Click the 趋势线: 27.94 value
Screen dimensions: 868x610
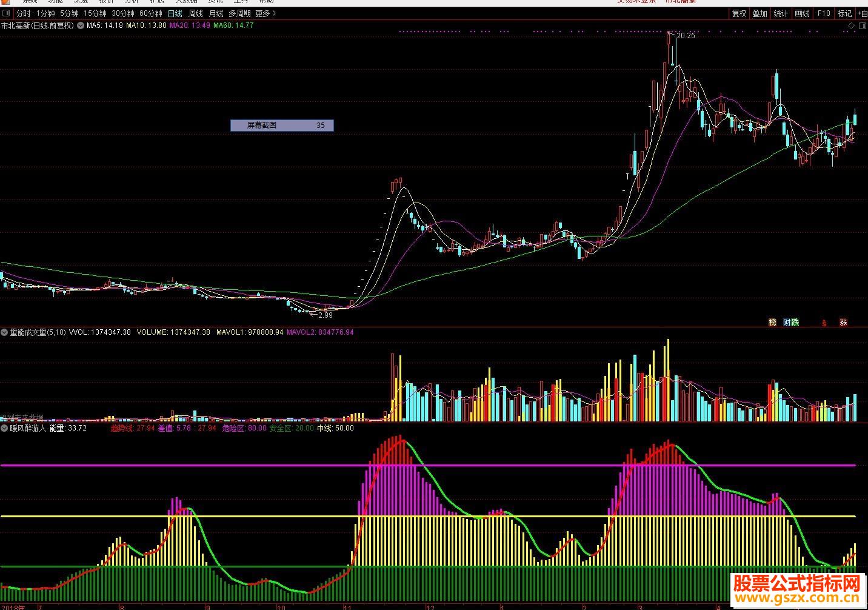[x=133, y=428]
